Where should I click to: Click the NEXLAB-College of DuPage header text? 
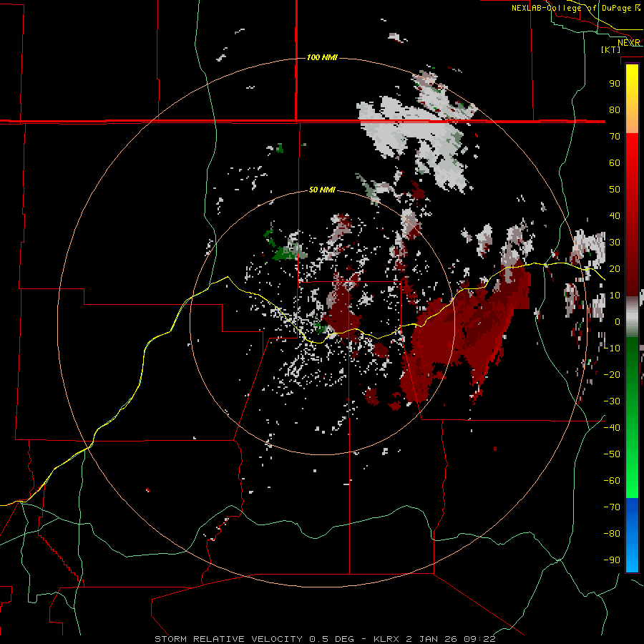(x=576, y=8)
